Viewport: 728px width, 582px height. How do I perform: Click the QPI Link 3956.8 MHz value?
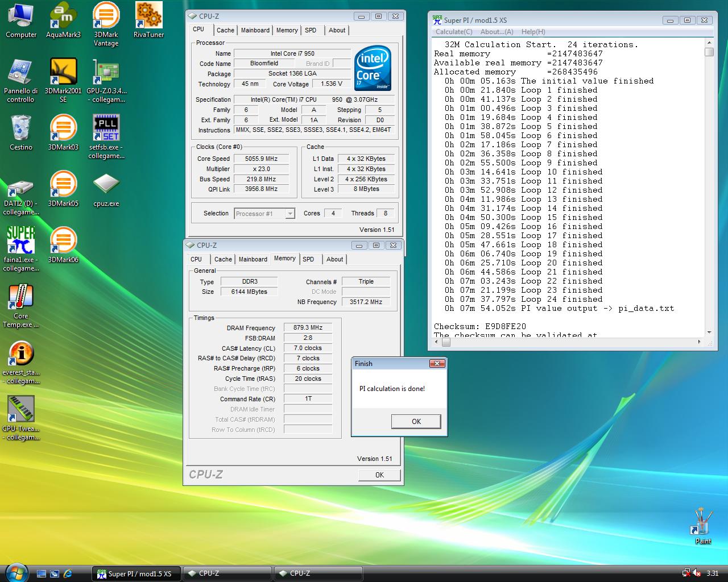(x=262, y=189)
